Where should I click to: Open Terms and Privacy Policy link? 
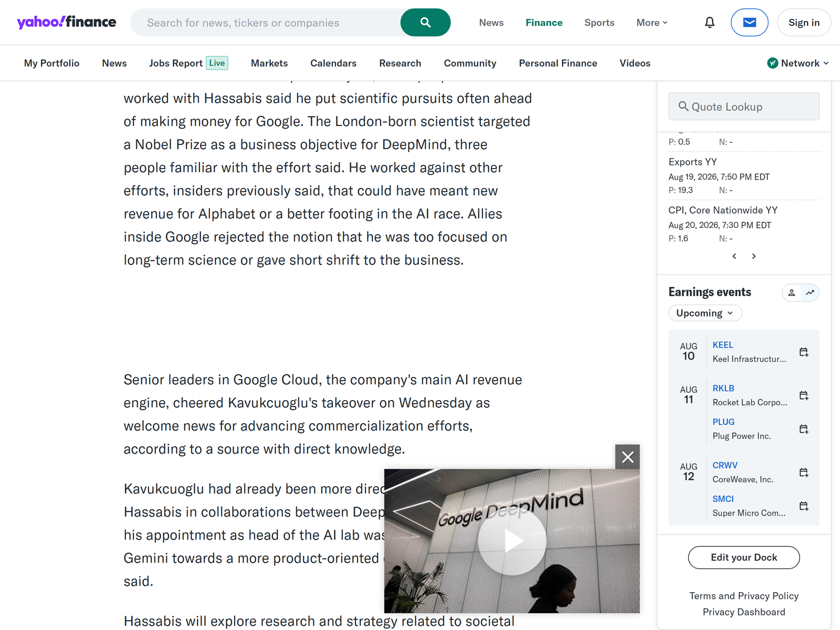(744, 596)
